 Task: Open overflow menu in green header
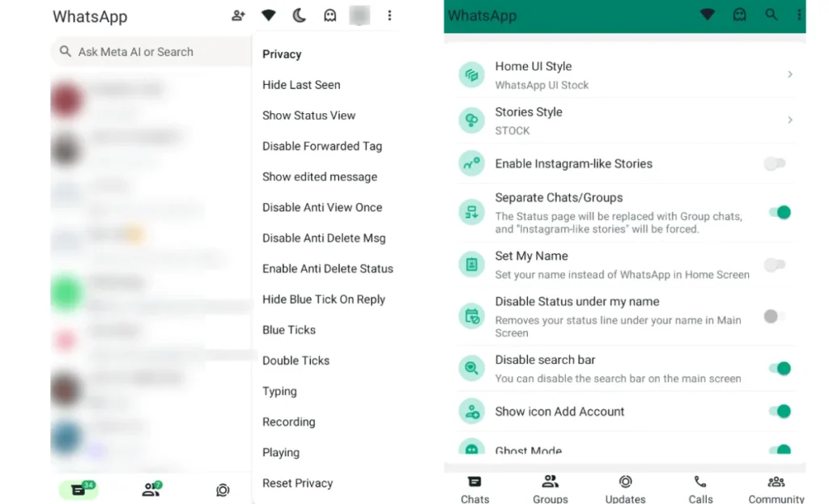point(799,15)
